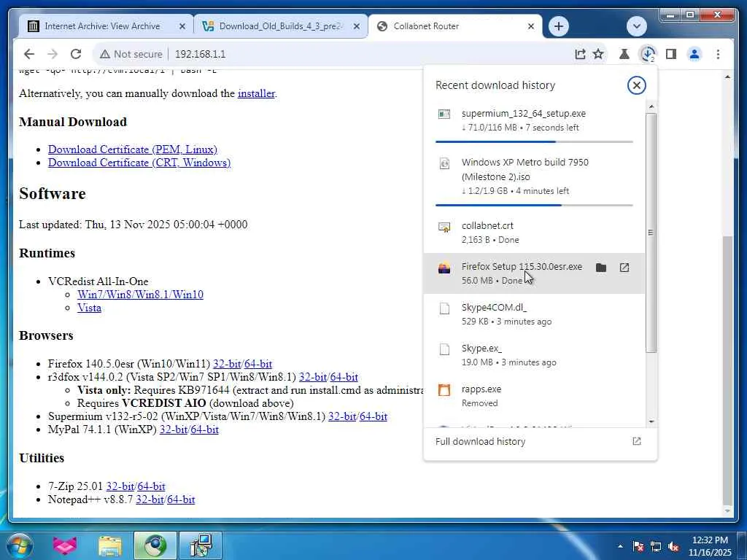
Task: Close the Recent download history popup
Action: coord(636,85)
